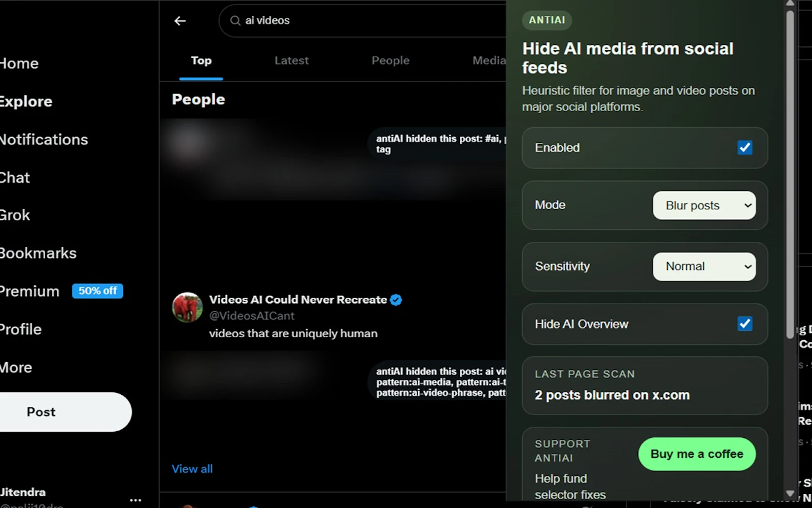Select the People tab
The height and width of the screenshot is (508, 812).
[390, 60]
